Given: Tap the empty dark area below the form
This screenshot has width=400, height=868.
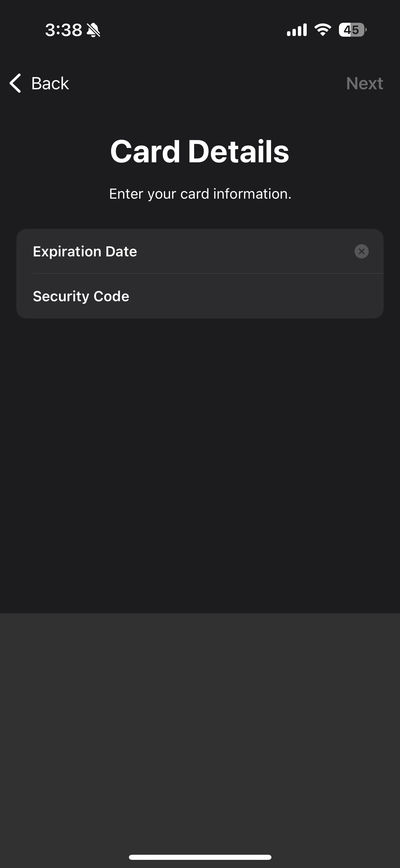Looking at the screenshot, I should point(200,465).
